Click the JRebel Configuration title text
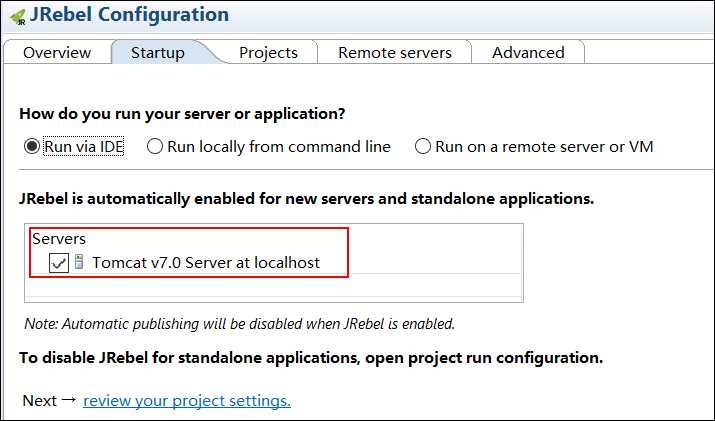The image size is (715, 421). pos(129,15)
